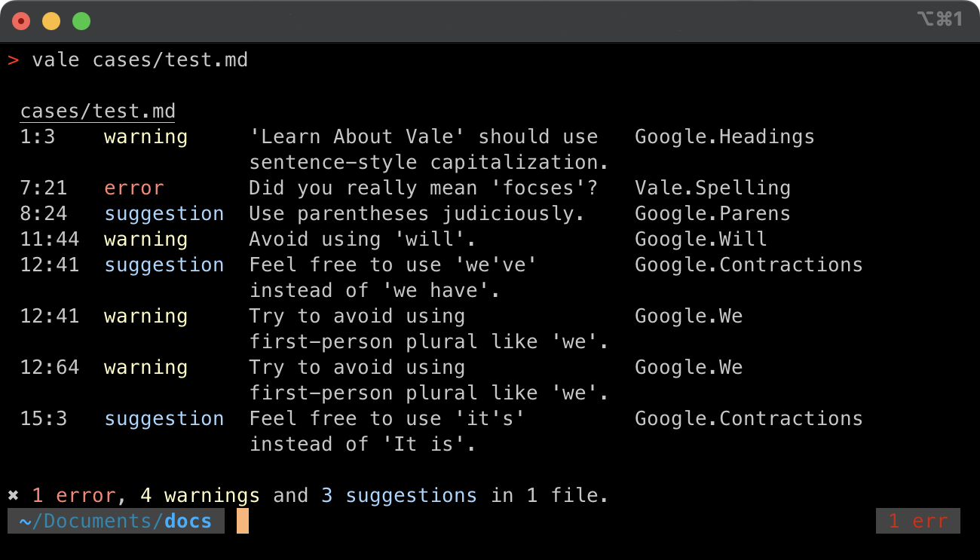This screenshot has height=560, width=980.
Task: Click '4 warnings' in the summary line
Action: pos(200,496)
